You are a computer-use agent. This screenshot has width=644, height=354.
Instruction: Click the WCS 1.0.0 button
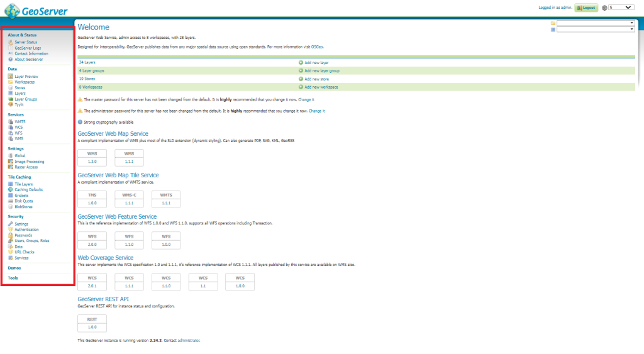coord(240,282)
